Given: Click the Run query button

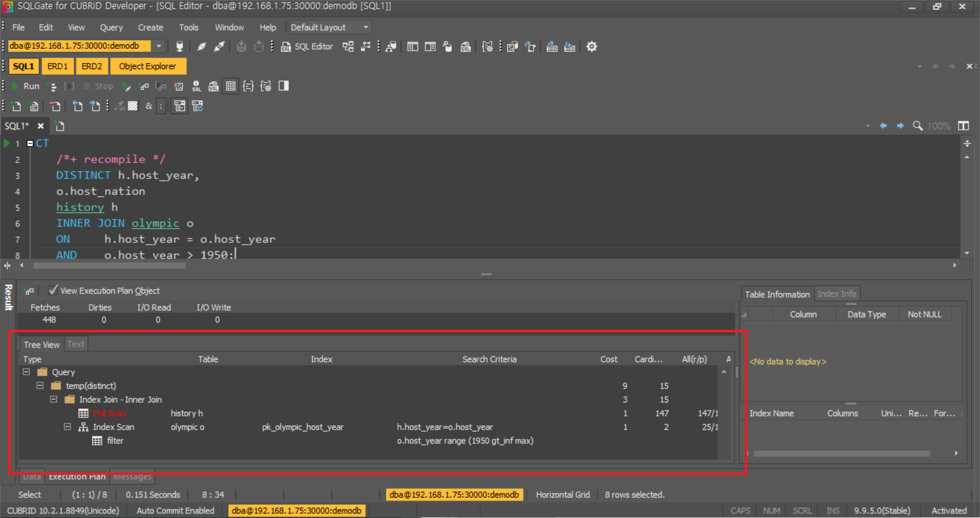Looking at the screenshot, I should pyautogui.click(x=26, y=86).
